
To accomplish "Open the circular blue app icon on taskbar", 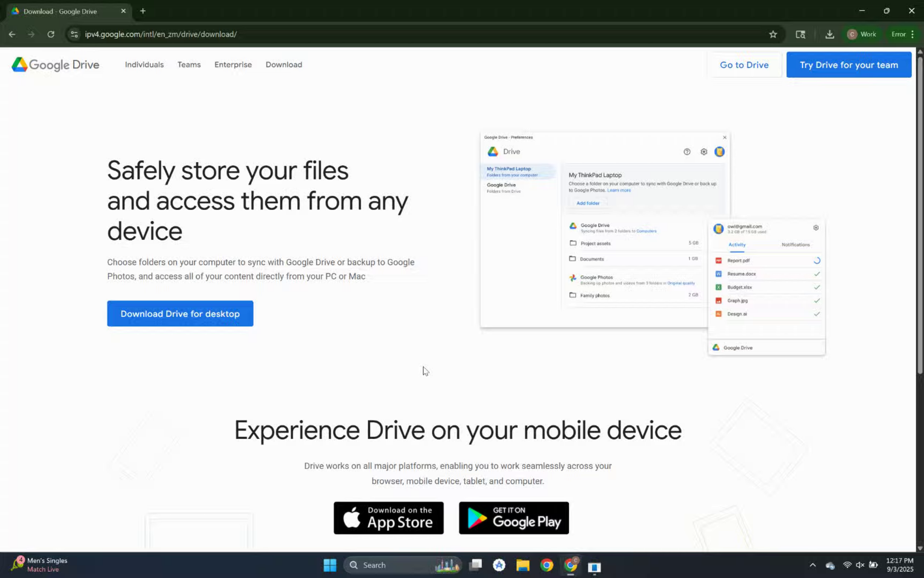I will [x=499, y=565].
